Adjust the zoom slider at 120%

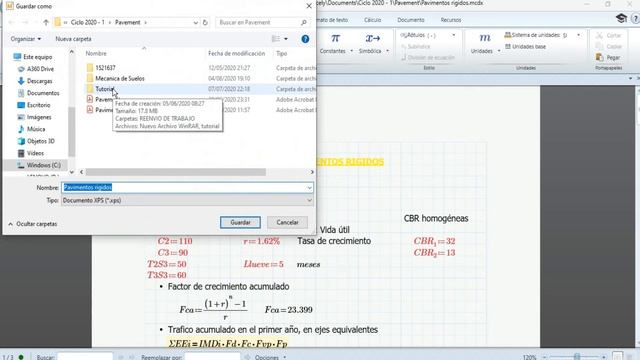pos(577,357)
